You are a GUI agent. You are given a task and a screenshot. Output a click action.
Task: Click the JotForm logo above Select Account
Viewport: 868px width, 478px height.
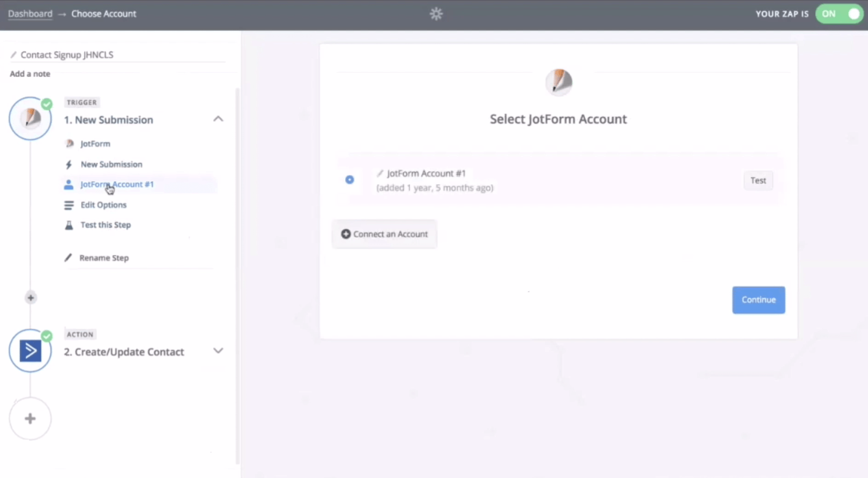tap(559, 82)
